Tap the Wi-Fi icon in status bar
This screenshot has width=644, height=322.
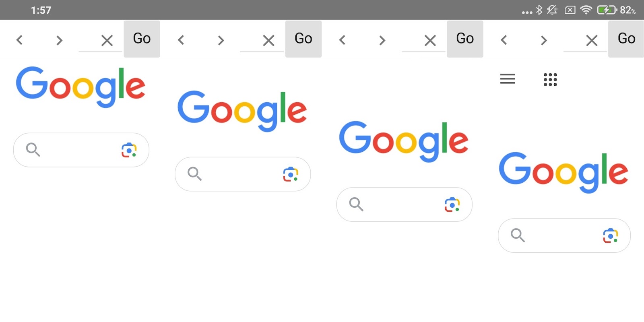coord(586,10)
